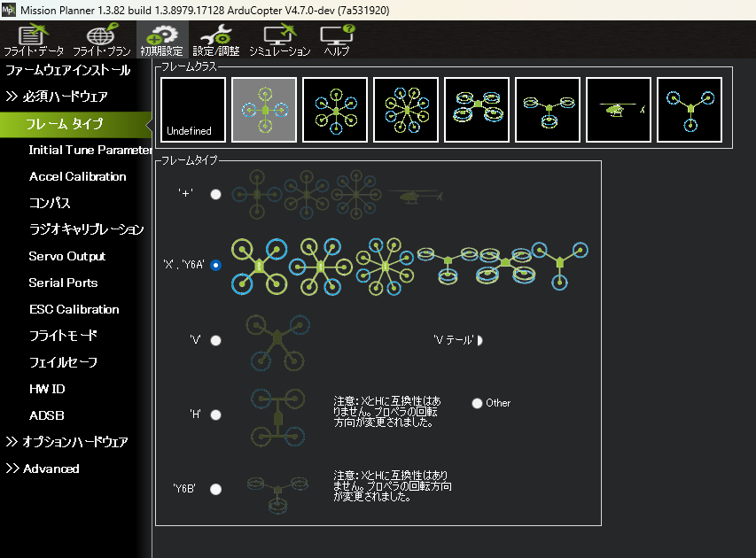The image size is (756, 558).
Task: Open Initial Tune Parameter page
Action: click(90, 150)
